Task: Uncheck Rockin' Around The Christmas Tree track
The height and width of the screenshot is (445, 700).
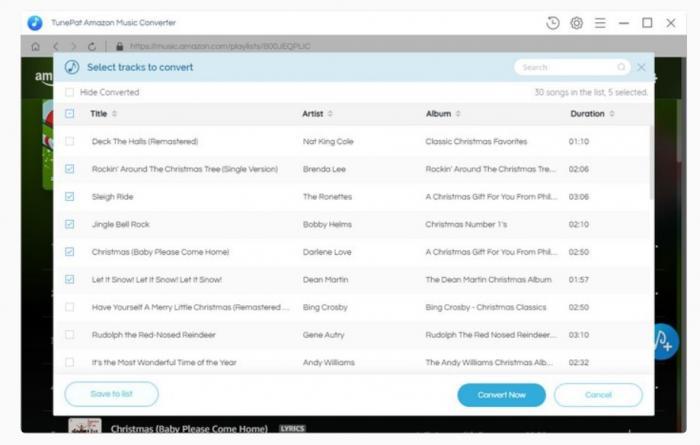Action: click(x=70, y=169)
